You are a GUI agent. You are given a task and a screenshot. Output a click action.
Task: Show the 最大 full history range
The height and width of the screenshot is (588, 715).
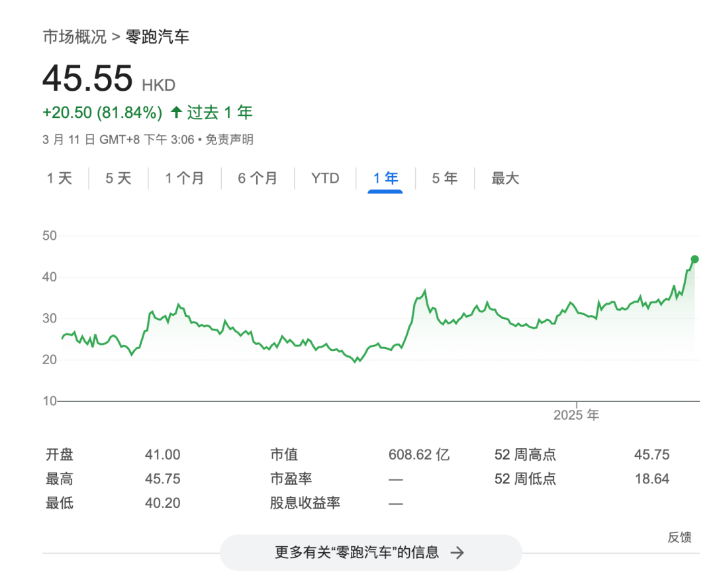(505, 178)
